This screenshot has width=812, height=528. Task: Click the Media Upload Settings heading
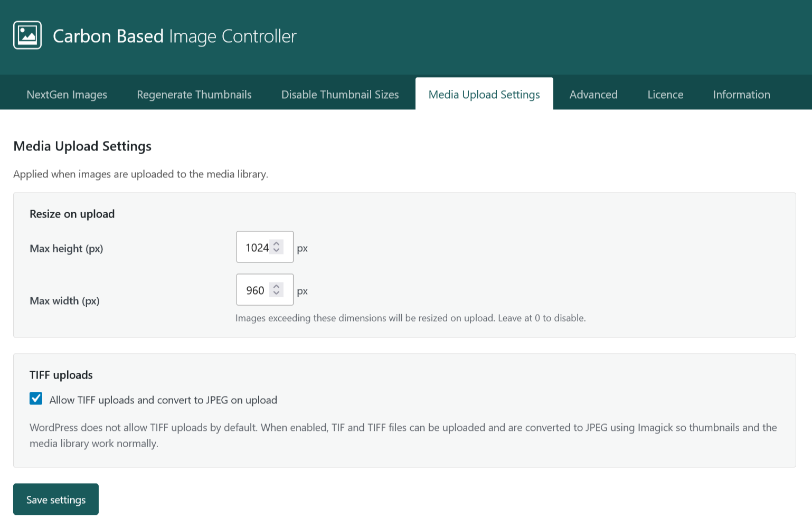click(x=82, y=146)
